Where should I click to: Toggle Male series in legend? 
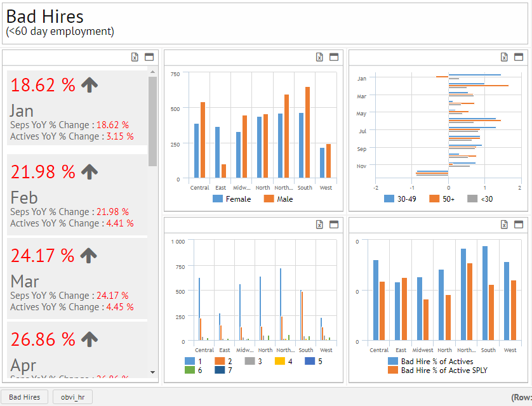pyautogui.click(x=279, y=199)
